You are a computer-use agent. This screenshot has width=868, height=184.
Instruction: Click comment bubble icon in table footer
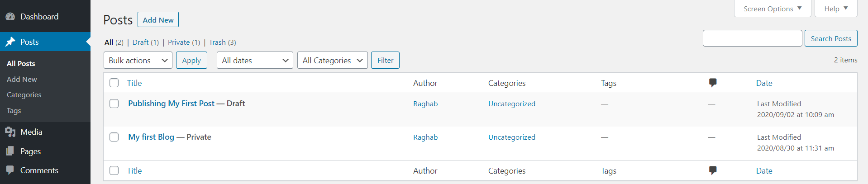[713, 170]
